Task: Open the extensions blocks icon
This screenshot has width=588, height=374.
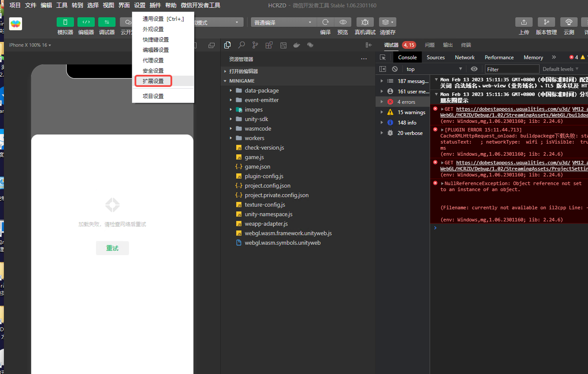Action: click(269, 45)
